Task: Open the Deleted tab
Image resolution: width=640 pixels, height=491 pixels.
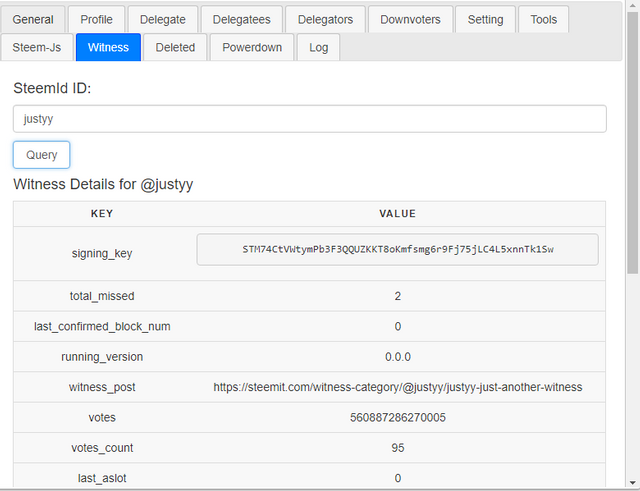Action: point(175,47)
